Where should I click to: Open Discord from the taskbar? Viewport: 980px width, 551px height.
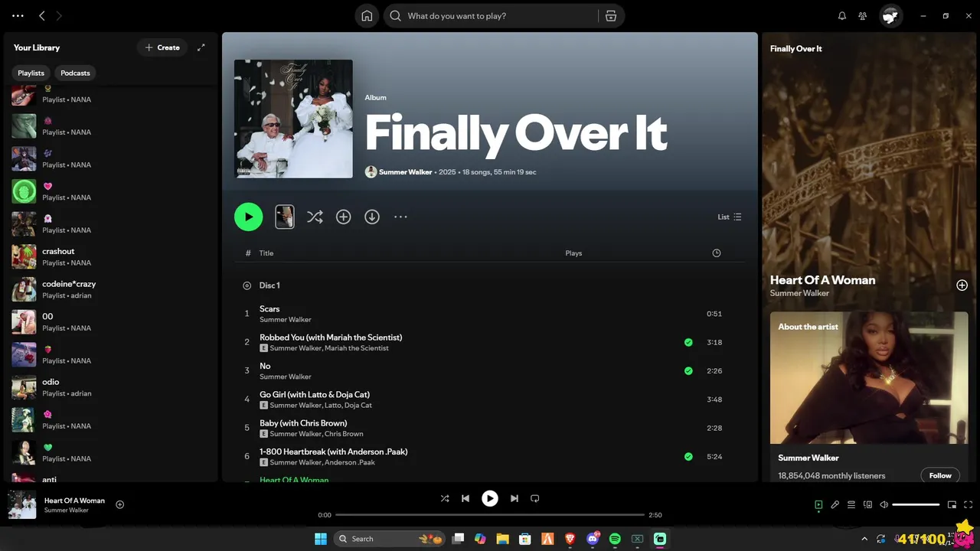click(593, 539)
